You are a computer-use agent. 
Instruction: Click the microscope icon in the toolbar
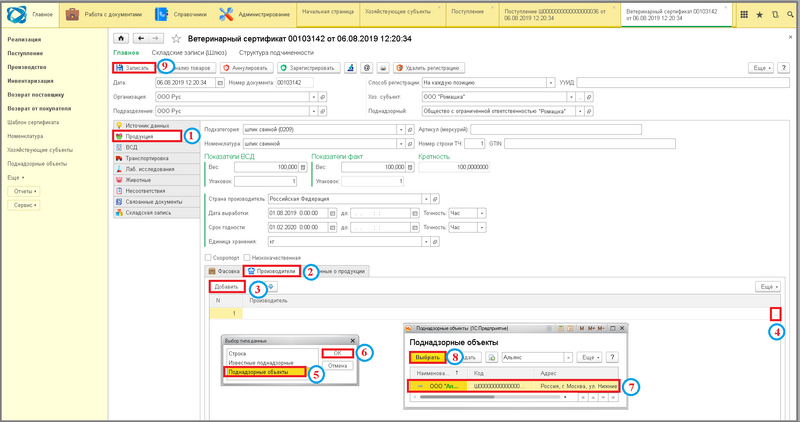click(x=350, y=68)
